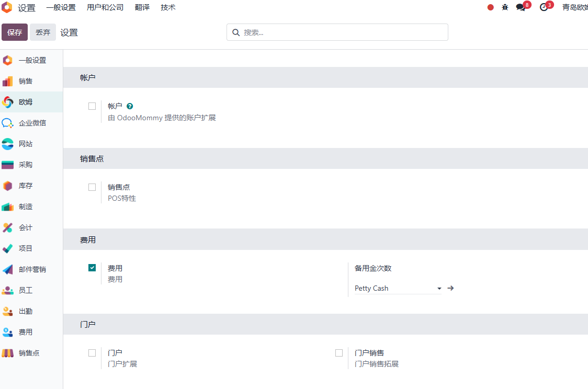
Task: Click the 保存 button
Action: pos(15,32)
